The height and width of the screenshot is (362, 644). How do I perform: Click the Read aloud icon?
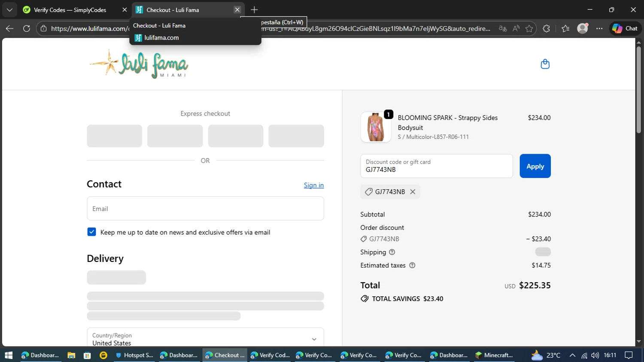pyautogui.click(x=516, y=28)
